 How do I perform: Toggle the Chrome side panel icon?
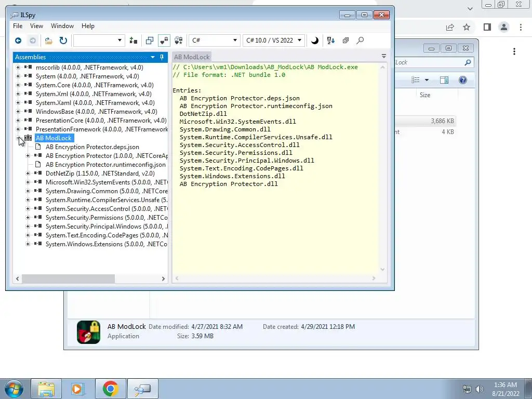point(487,27)
